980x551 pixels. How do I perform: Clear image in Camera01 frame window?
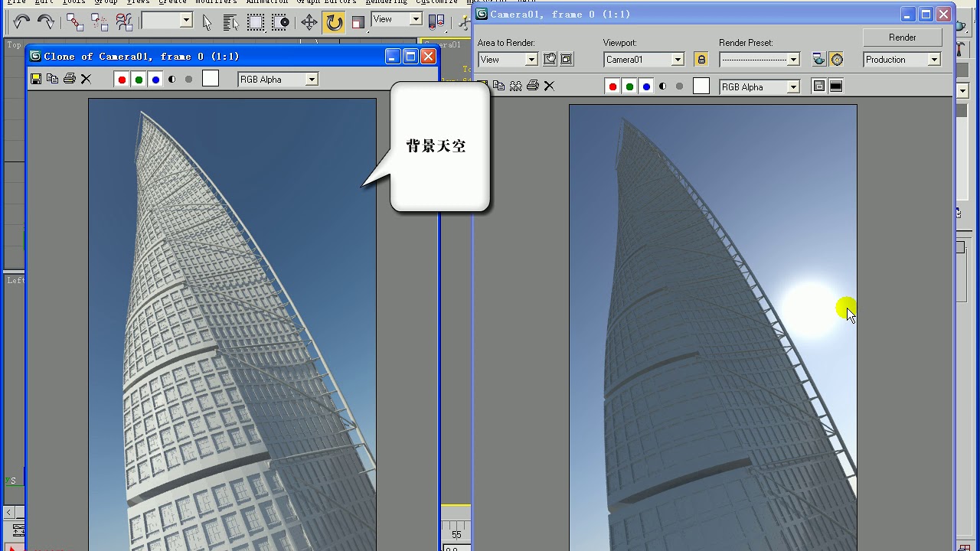tap(549, 86)
